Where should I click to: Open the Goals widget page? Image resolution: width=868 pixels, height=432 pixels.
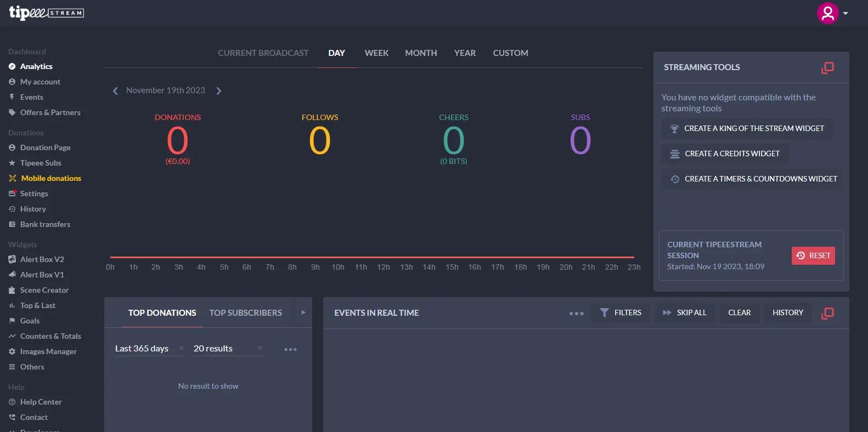30,321
